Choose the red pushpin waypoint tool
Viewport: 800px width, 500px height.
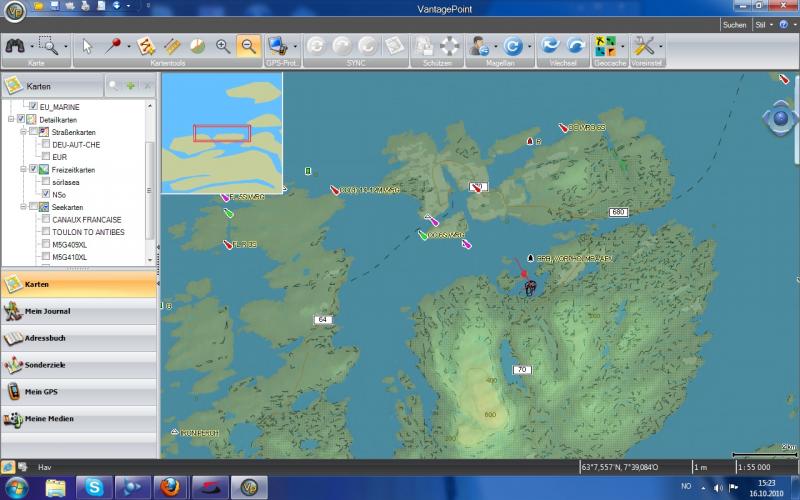coord(114,46)
